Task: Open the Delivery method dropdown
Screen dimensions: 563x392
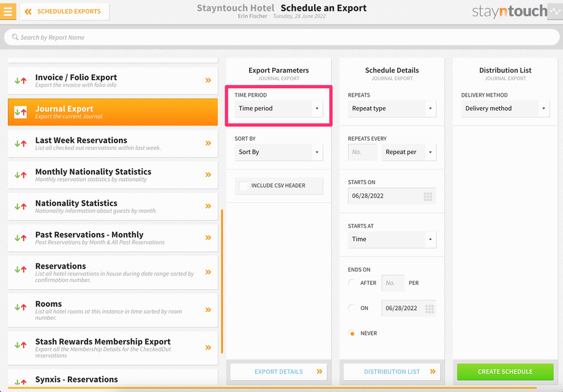Action: (x=505, y=108)
